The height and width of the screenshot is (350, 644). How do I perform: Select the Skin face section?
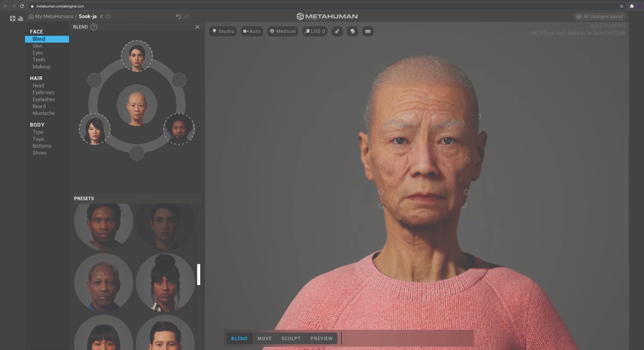click(x=37, y=46)
